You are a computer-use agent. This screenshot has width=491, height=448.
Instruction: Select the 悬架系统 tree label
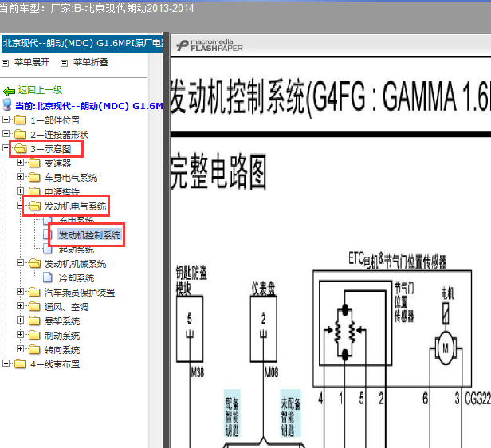coord(62,321)
